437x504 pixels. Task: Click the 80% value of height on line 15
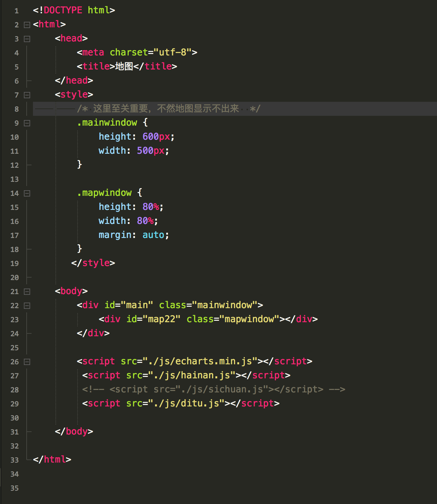tap(151, 207)
